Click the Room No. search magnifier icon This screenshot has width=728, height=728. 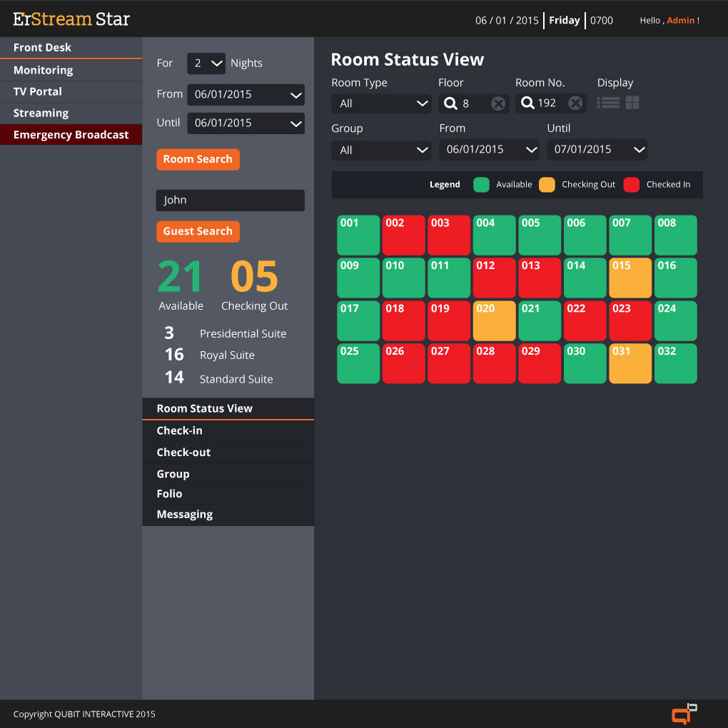(527, 103)
